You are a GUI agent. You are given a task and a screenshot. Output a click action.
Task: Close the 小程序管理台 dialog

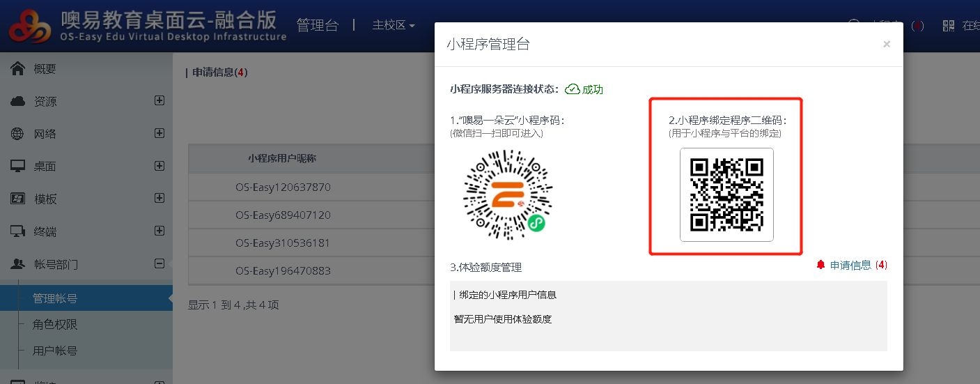coord(886,44)
